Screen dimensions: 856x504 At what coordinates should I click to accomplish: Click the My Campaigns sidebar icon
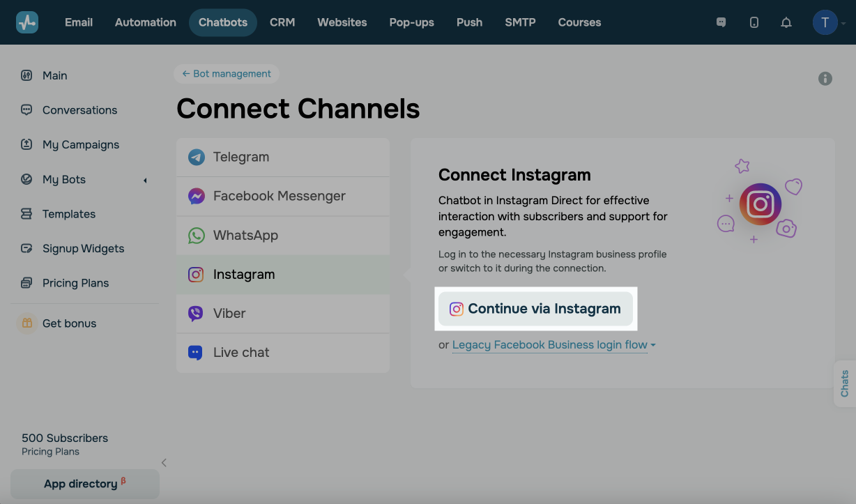pos(26,144)
